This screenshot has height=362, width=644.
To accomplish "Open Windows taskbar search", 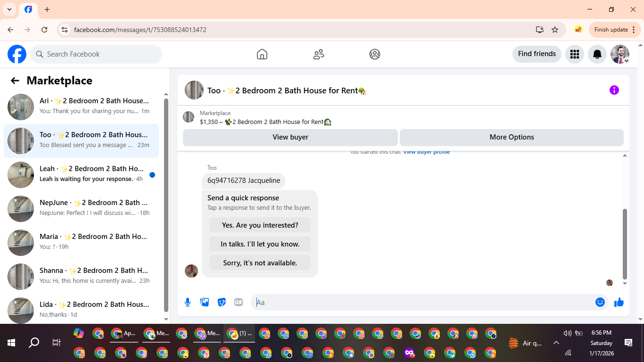I will [x=34, y=343].
